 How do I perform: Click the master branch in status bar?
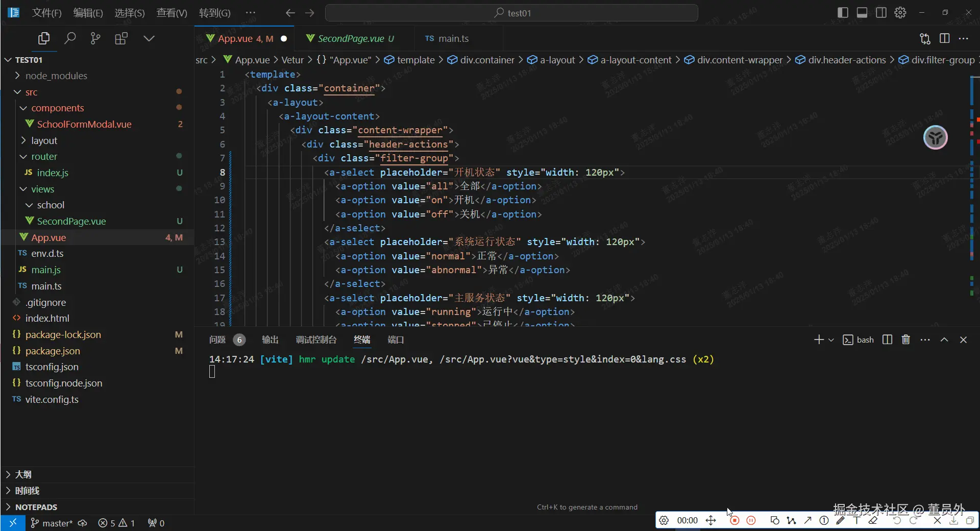(52, 523)
